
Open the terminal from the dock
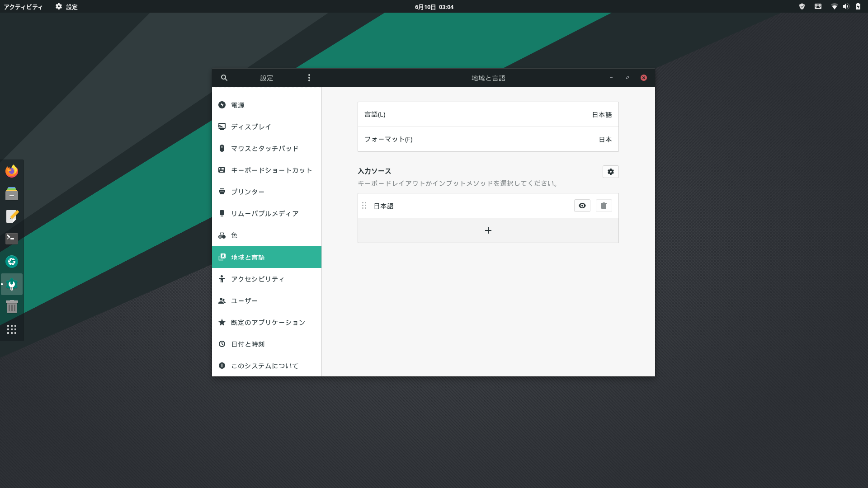tap(12, 239)
